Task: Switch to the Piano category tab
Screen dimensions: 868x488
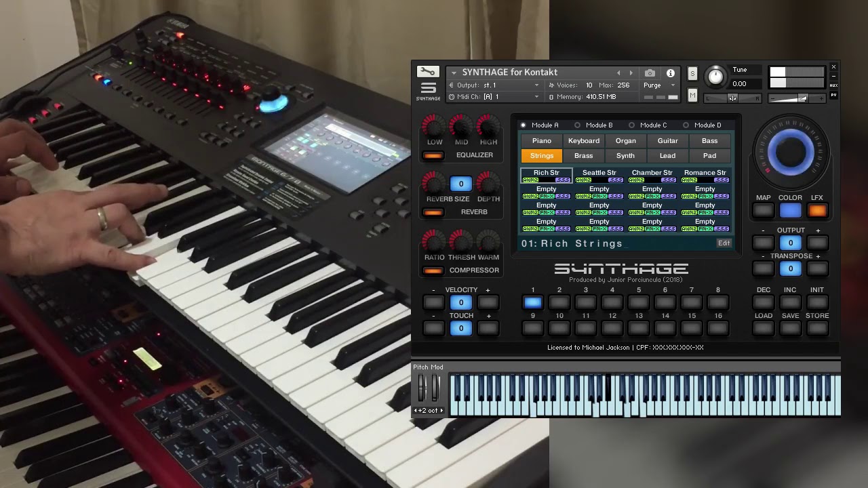Action: coord(542,141)
